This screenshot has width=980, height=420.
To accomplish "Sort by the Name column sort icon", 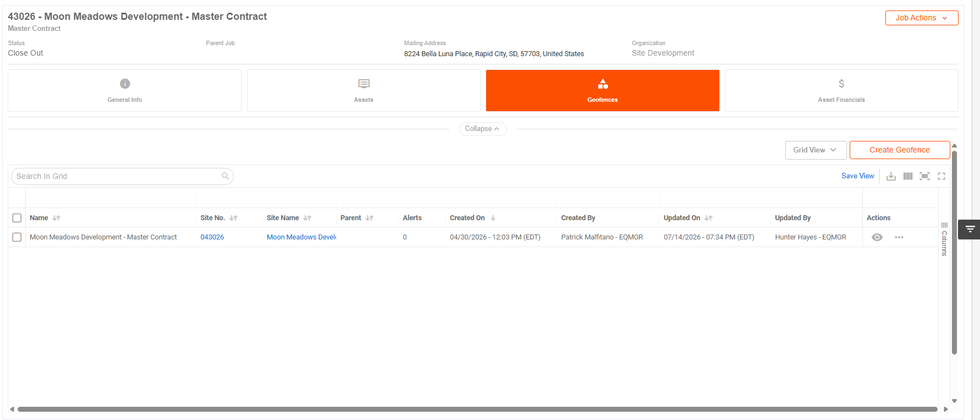I will click(57, 218).
